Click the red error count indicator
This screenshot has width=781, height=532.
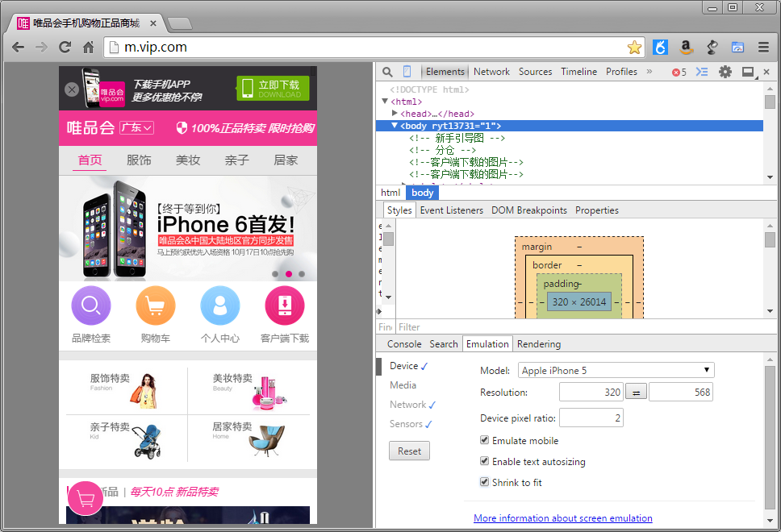click(679, 73)
